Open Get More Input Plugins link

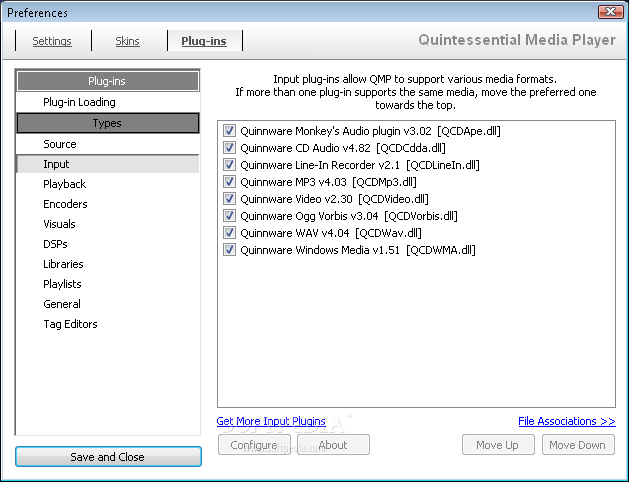271,421
